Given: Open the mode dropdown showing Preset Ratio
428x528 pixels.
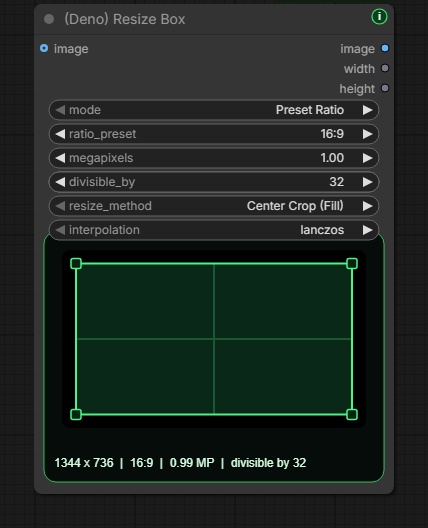Looking at the screenshot, I should (x=214, y=110).
